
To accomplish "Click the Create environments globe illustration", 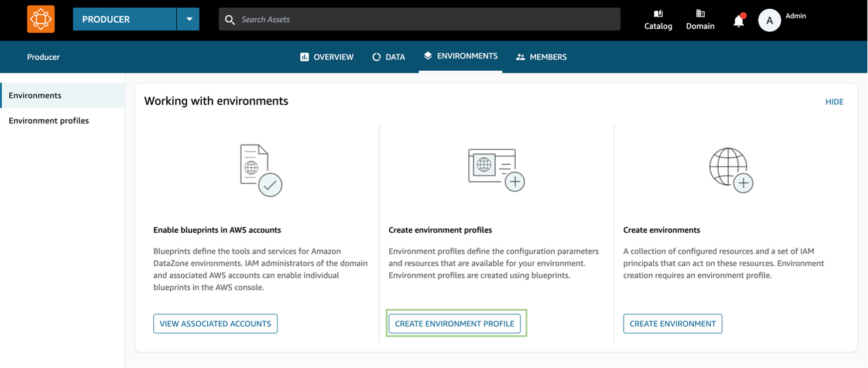I will [x=731, y=170].
